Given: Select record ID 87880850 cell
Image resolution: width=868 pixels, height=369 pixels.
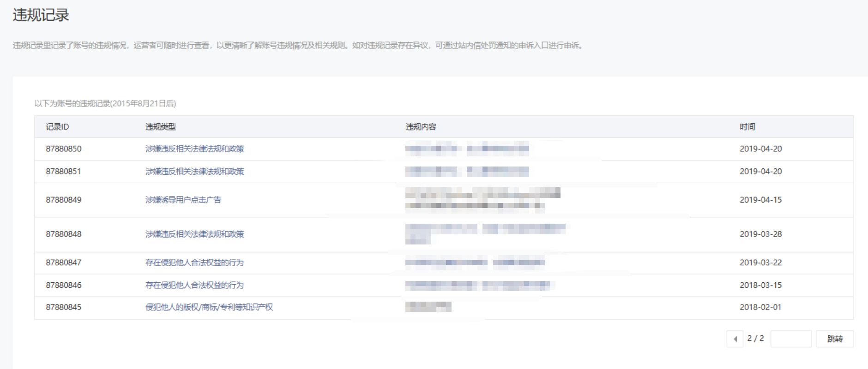Looking at the screenshot, I should [64, 149].
